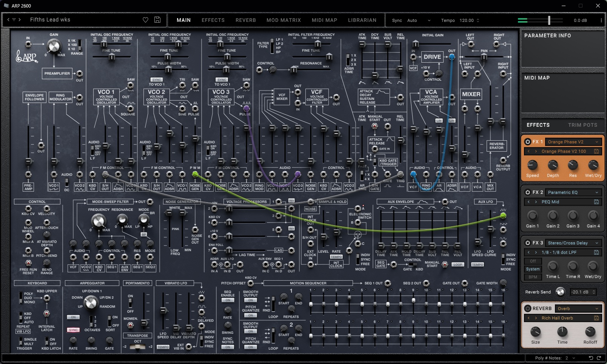Click the FX 3 Off button
Image resolution: width=607 pixels, height=364 pixels.
tap(533, 261)
